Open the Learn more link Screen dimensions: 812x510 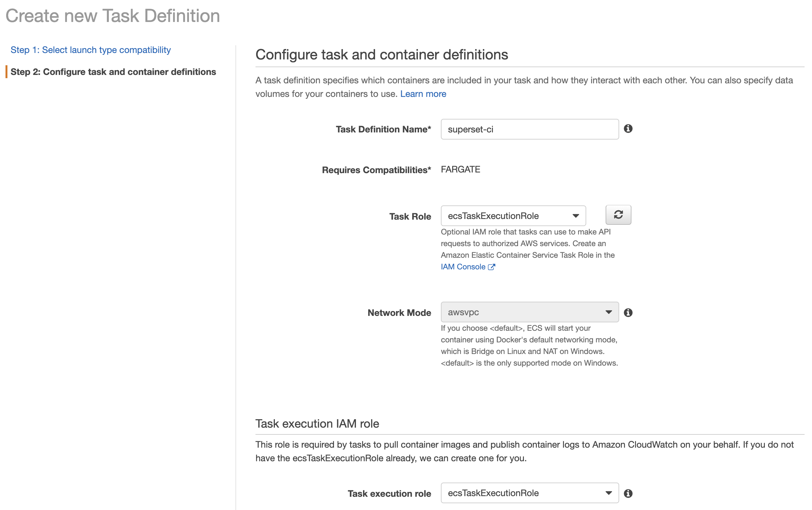[x=423, y=94]
